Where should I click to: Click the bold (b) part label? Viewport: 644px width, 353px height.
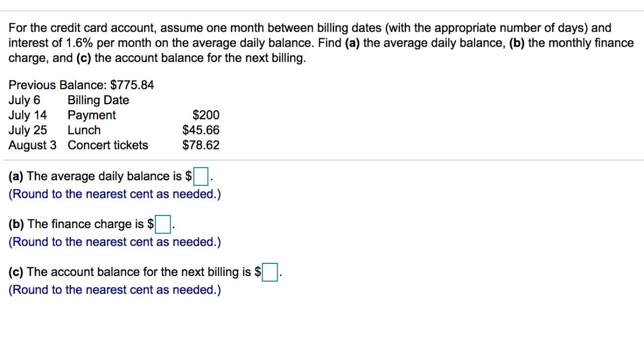tap(16, 224)
